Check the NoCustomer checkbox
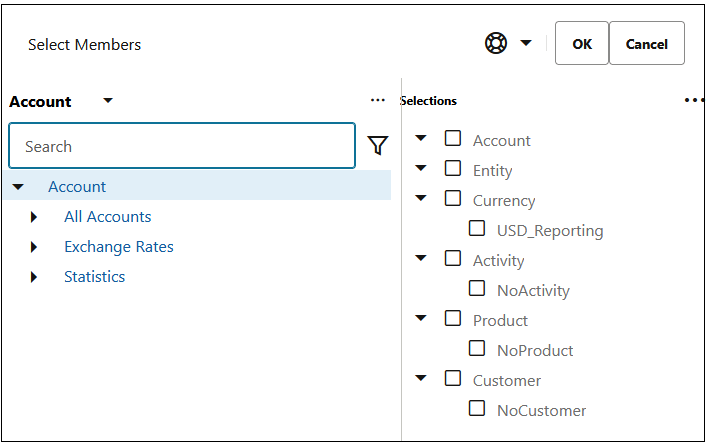 pos(477,408)
